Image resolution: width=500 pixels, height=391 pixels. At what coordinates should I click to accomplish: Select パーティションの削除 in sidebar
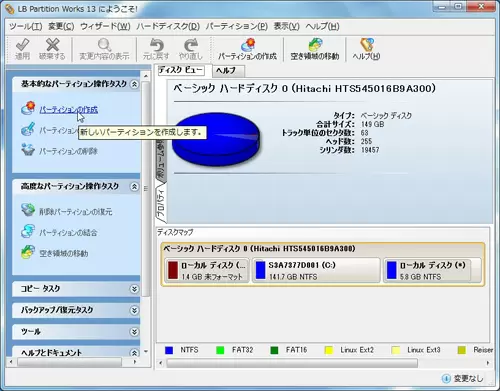(x=68, y=151)
